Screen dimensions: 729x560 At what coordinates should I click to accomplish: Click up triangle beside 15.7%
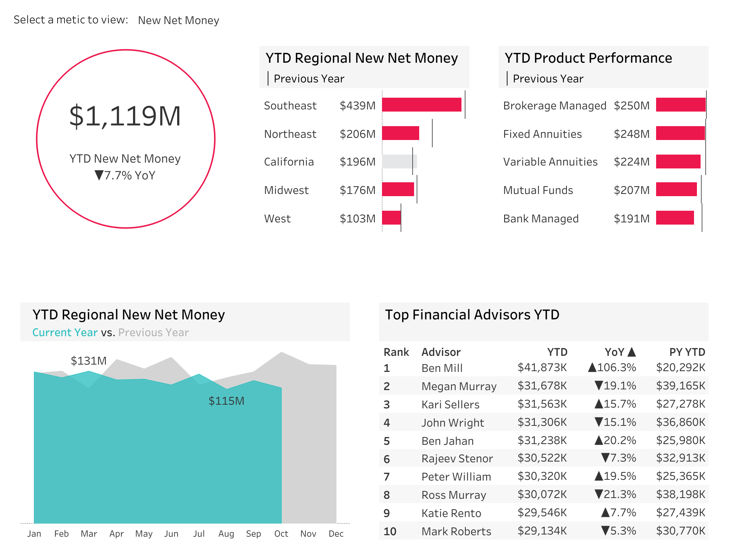pos(599,404)
